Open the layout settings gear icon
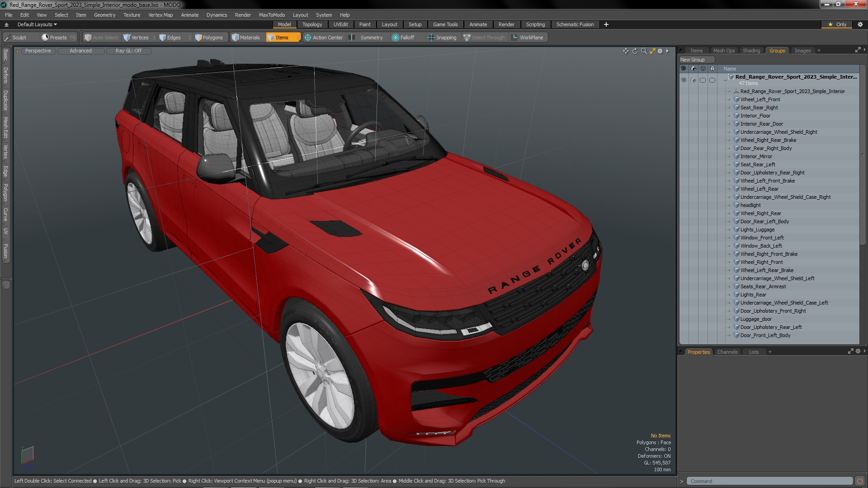 860,24
